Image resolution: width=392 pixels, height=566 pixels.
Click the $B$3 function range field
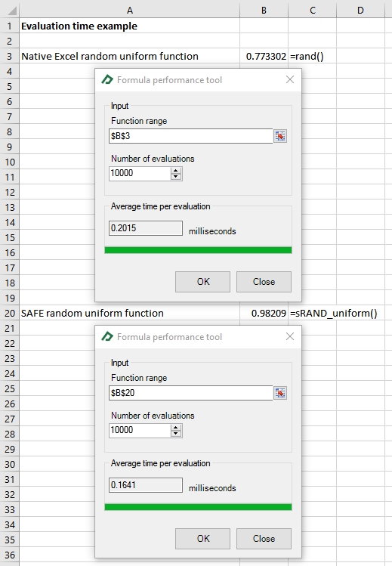tap(191, 136)
